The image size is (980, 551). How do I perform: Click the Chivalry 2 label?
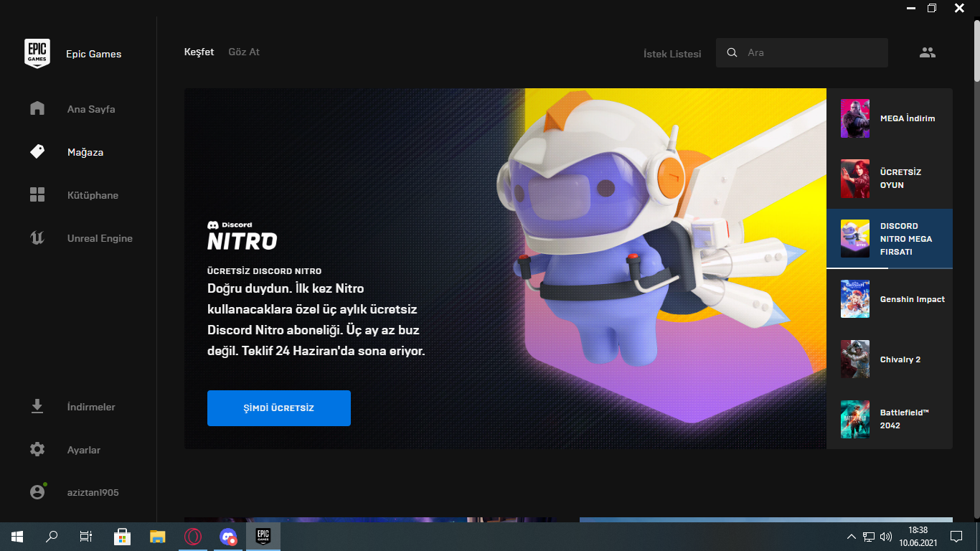tap(900, 359)
